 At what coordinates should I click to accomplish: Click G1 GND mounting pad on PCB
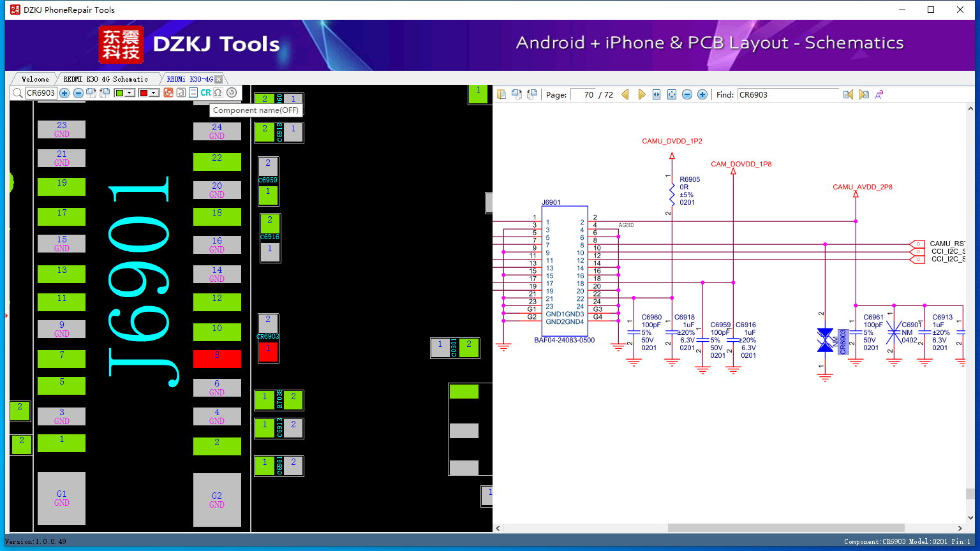tap(61, 498)
